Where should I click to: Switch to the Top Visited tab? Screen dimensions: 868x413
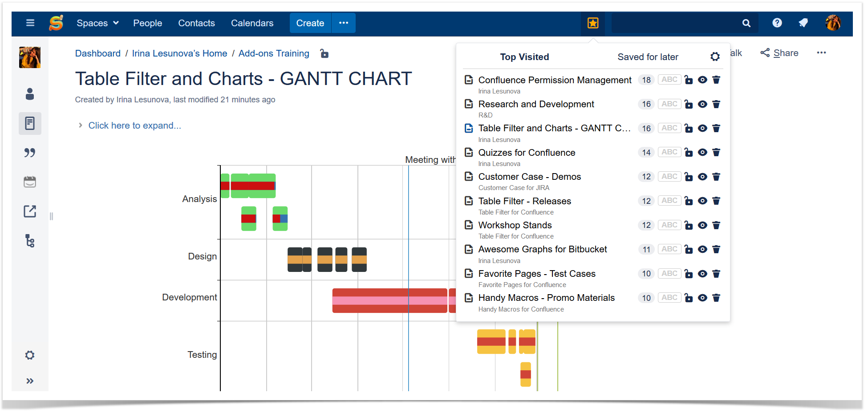524,57
